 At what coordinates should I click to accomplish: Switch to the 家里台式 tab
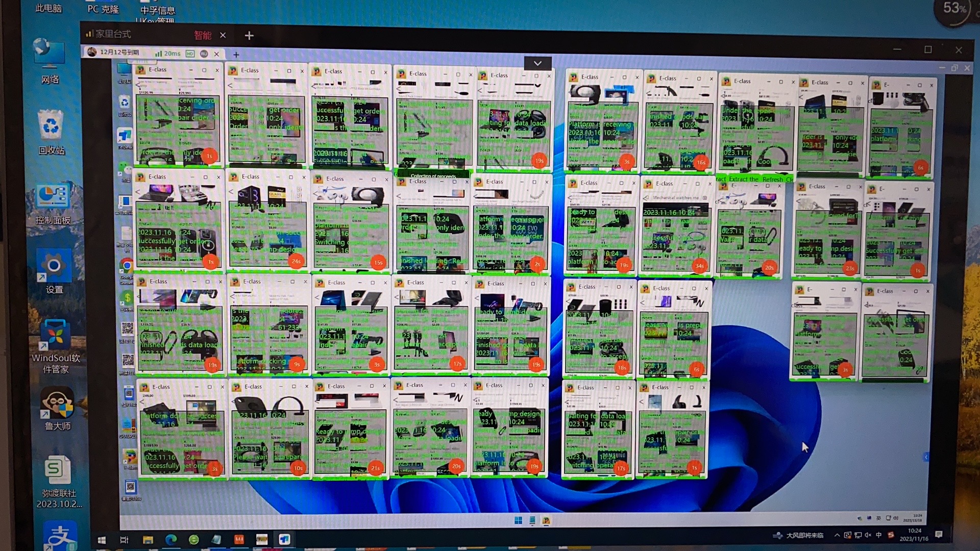113,34
